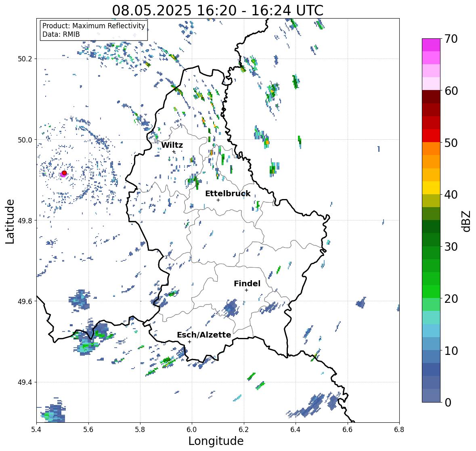Click the dark red 60 dBZ colorbar band

[x=431, y=96]
